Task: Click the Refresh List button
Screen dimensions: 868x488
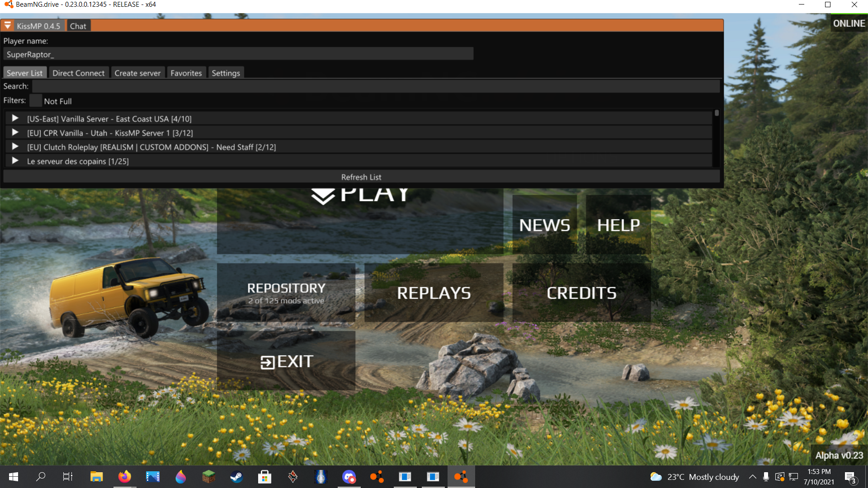Action: tap(361, 177)
